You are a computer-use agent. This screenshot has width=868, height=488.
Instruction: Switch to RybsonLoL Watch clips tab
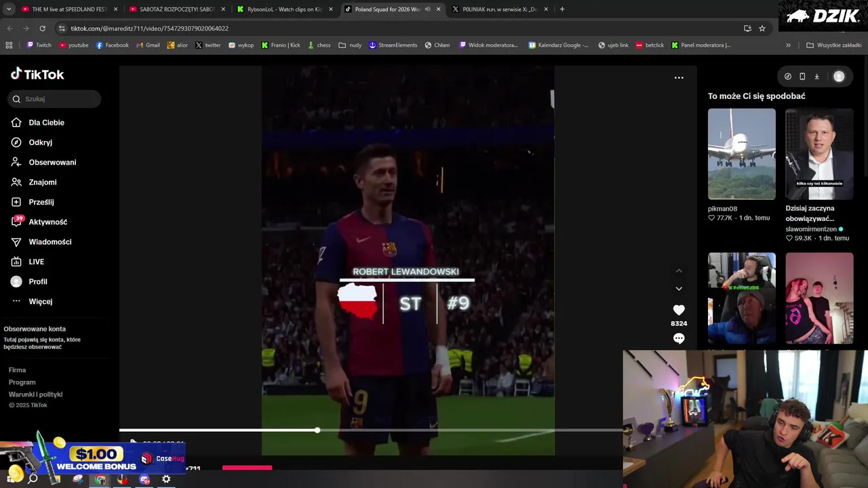(x=284, y=9)
